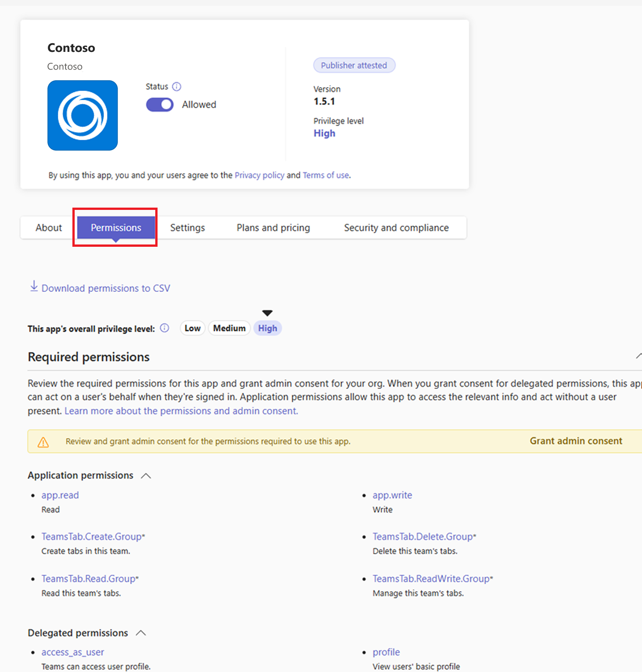Image resolution: width=642 pixels, height=672 pixels.
Task: Click the info icon next to overall privilege level
Action: click(x=164, y=328)
